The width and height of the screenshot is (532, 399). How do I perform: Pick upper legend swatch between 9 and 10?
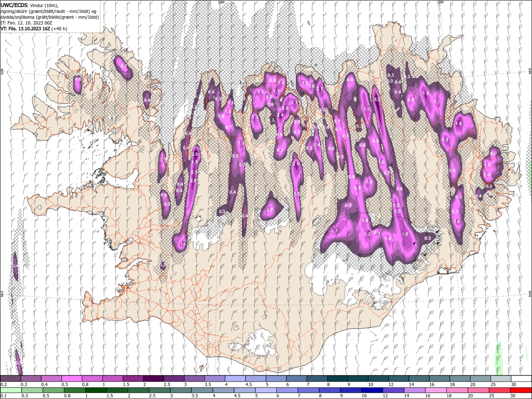(x=357, y=379)
